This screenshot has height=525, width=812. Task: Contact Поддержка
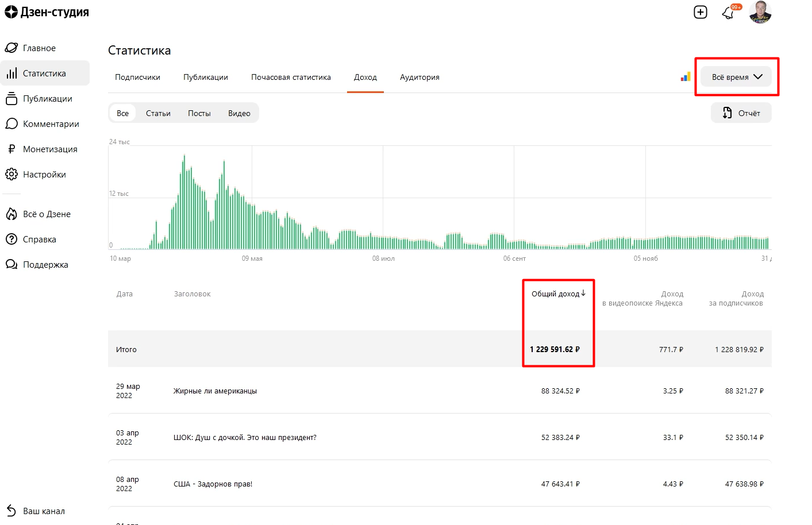(x=45, y=265)
